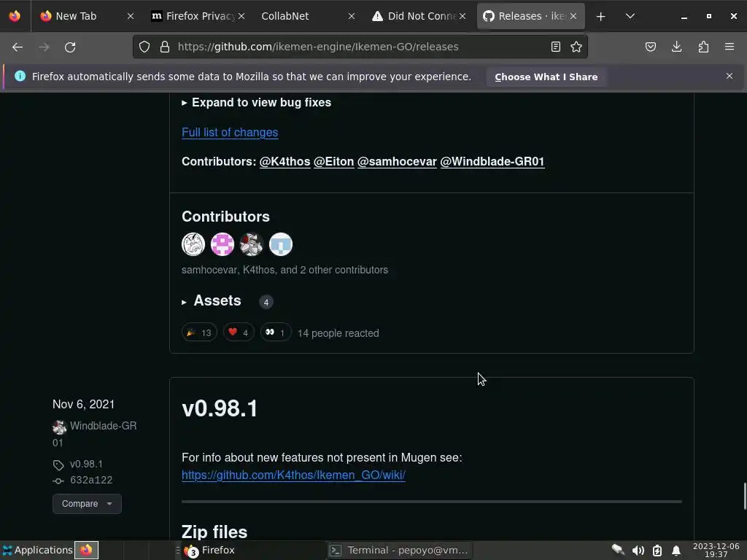Click the Windblade-GR01 author name in sidebar
Image resolution: width=747 pixels, height=560 pixels.
[94, 434]
